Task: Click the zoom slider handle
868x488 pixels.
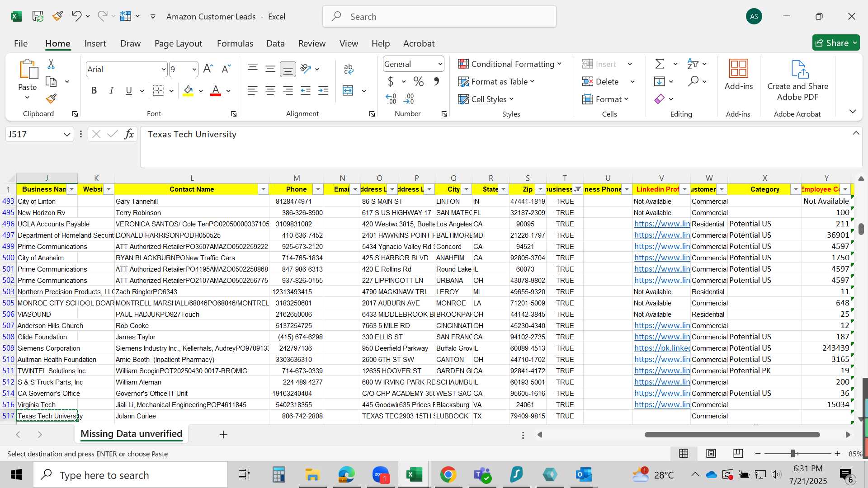Action: (793, 453)
